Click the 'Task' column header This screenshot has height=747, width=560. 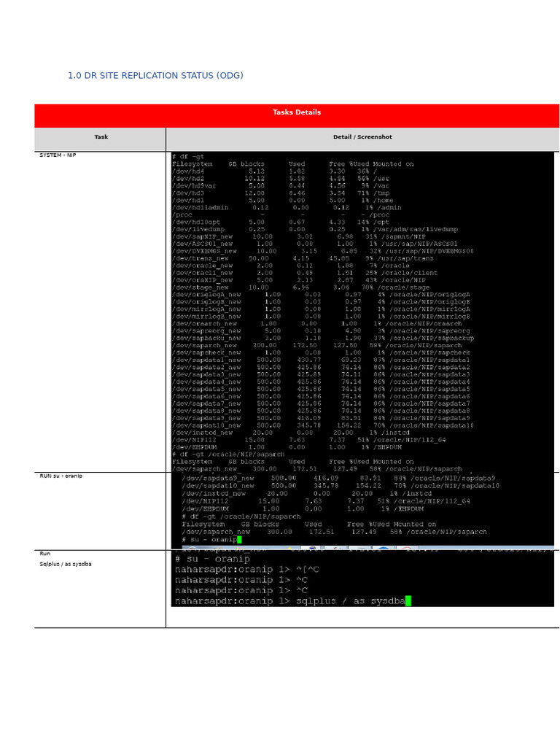pos(101,139)
